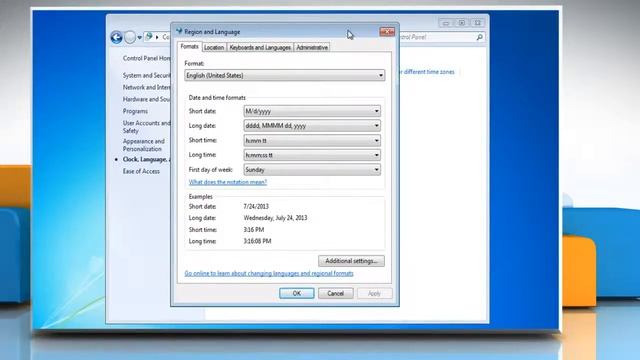Click the different time zones link
Image resolution: width=640 pixels, height=360 pixels.
pyautogui.click(x=427, y=72)
